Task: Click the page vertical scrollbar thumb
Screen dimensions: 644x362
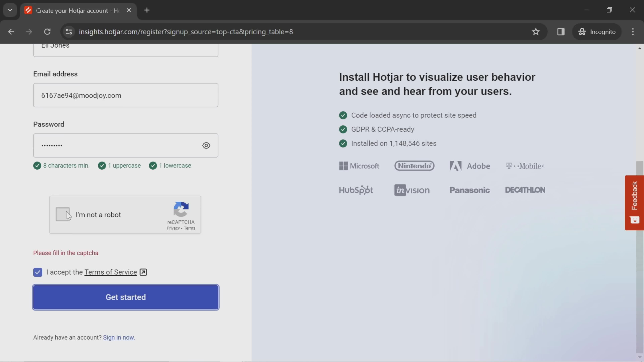Action: (640, 257)
